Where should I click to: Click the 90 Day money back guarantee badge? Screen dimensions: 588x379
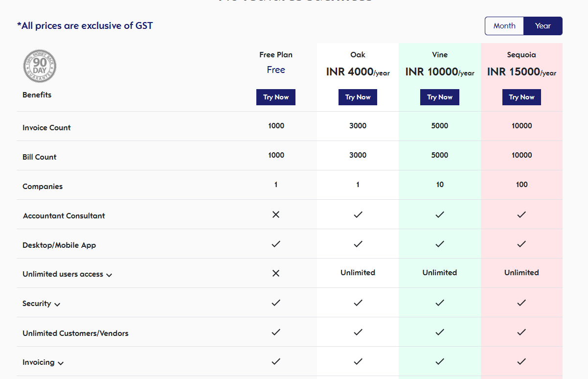pyautogui.click(x=40, y=66)
